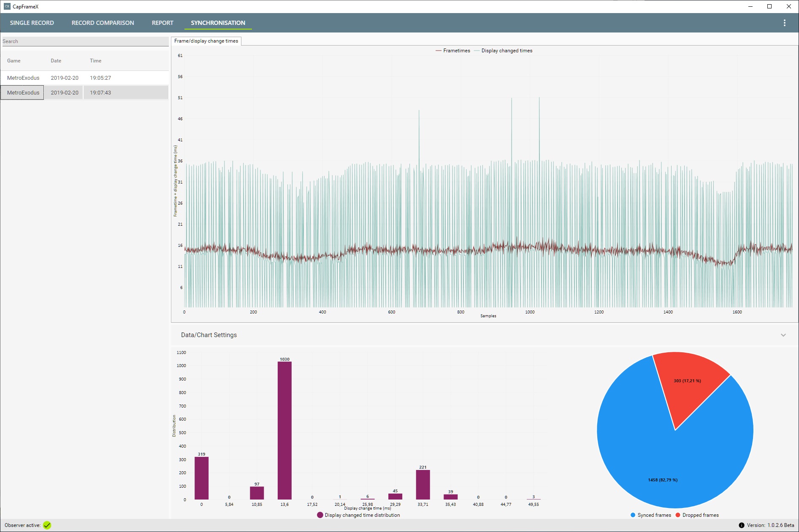Image resolution: width=799 pixels, height=532 pixels.
Task: Click the blue synced frames pie slice
Action: [x=662, y=464]
